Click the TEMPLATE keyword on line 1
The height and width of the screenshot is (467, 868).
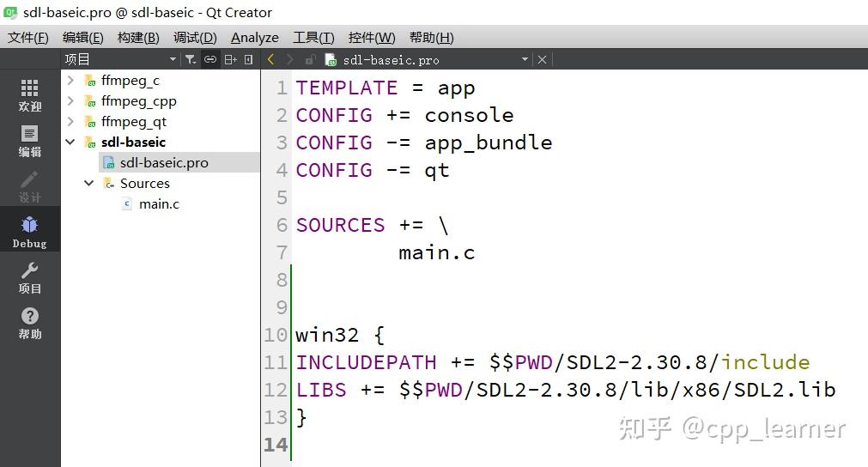(x=347, y=88)
